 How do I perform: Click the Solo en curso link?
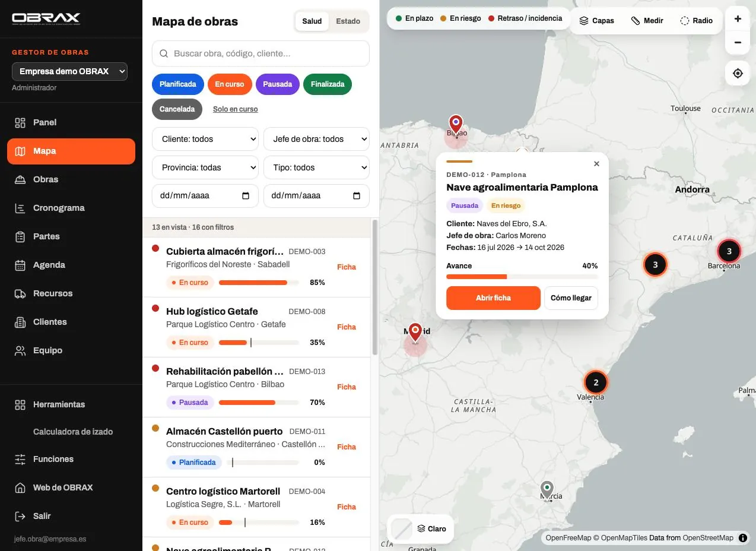235,109
